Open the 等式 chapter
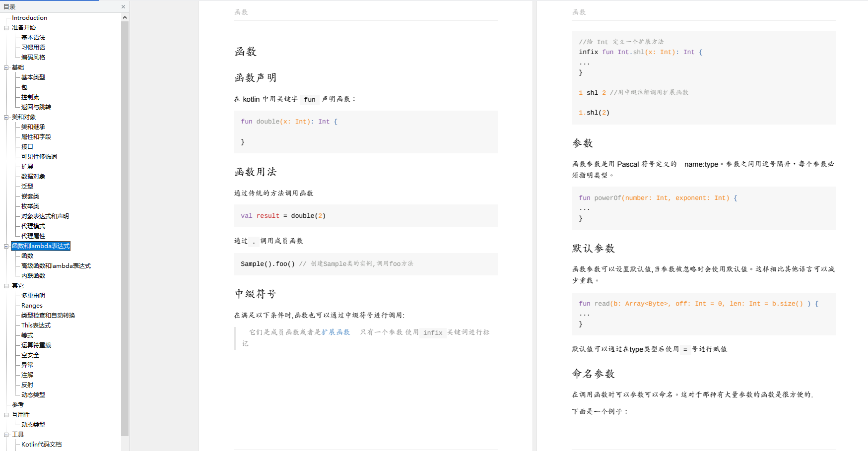 (27, 335)
